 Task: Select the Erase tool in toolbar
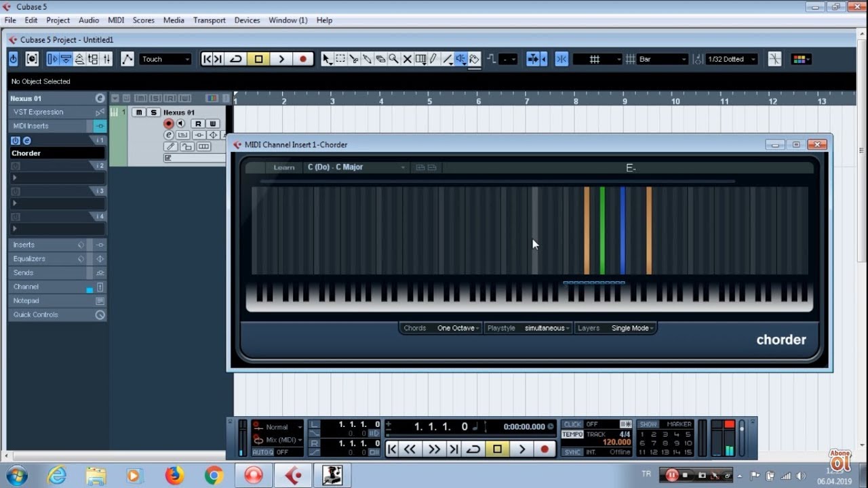click(x=380, y=59)
